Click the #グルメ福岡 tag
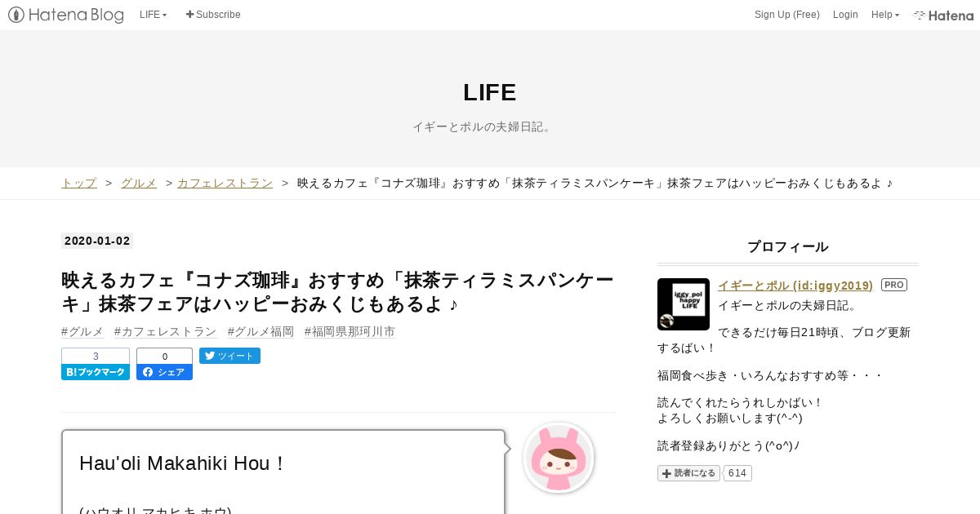Image resolution: width=980 pixels, height=514 pixels. click(261, 331)
